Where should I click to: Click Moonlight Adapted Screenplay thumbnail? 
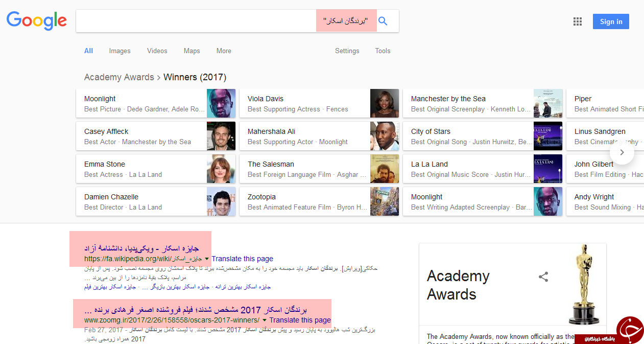548,201
